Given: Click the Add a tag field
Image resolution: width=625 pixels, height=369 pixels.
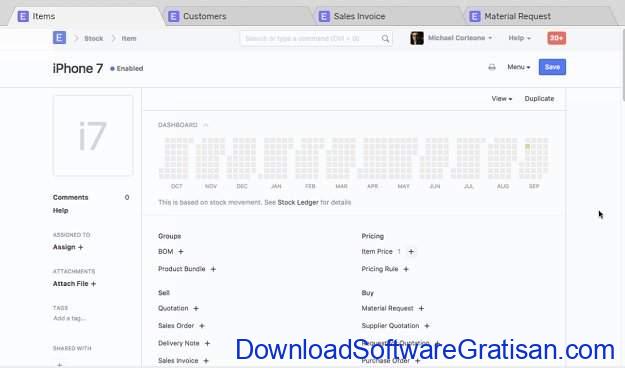Looking at the screenshot, I should pos(69,318).
